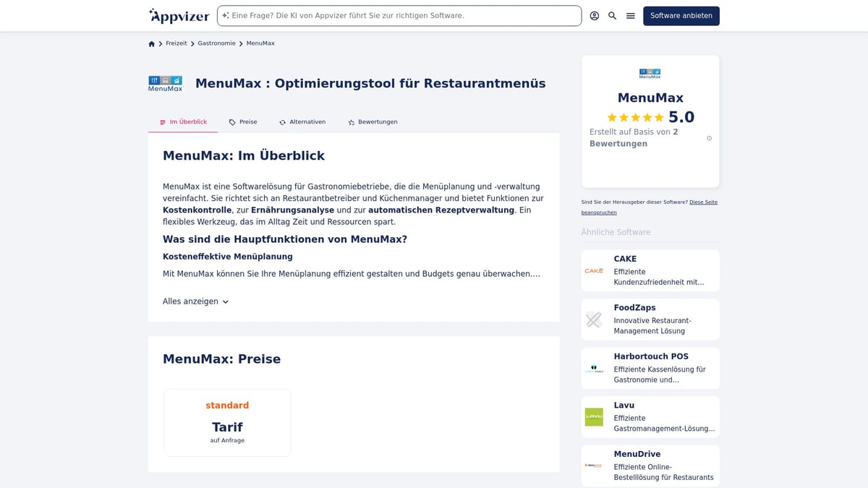
Task: Click the 'Software anbieten' button
Action: (x=681, y=15)
